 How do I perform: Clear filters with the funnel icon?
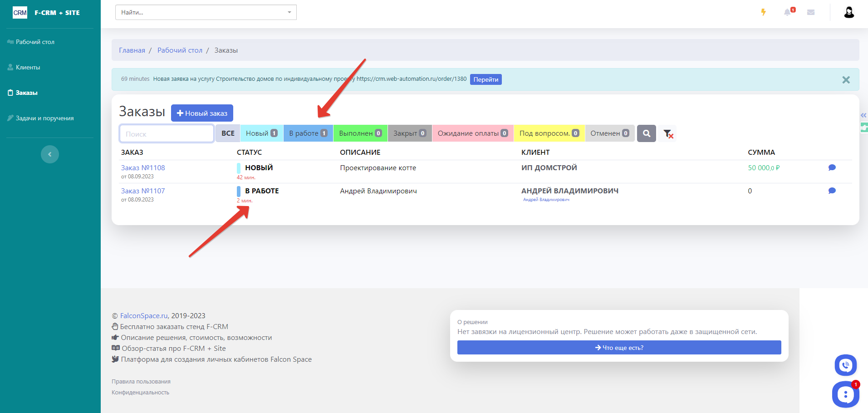[x=668, y=133]
